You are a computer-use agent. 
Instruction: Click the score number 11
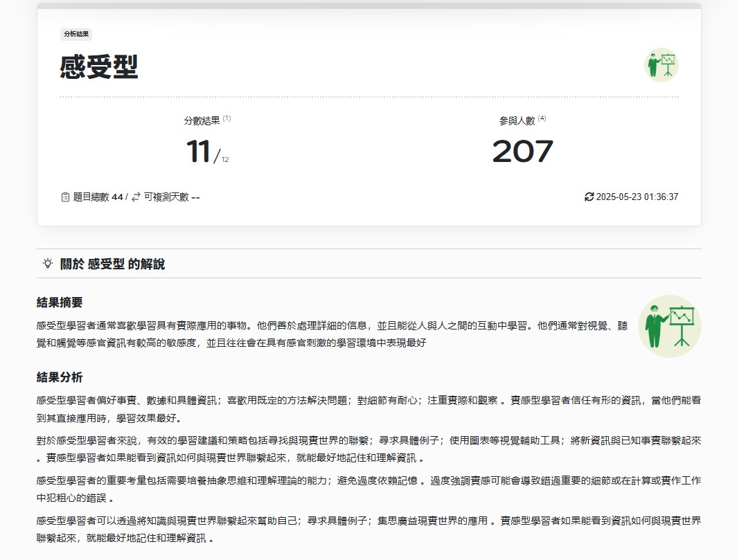(x=199, y=152)
